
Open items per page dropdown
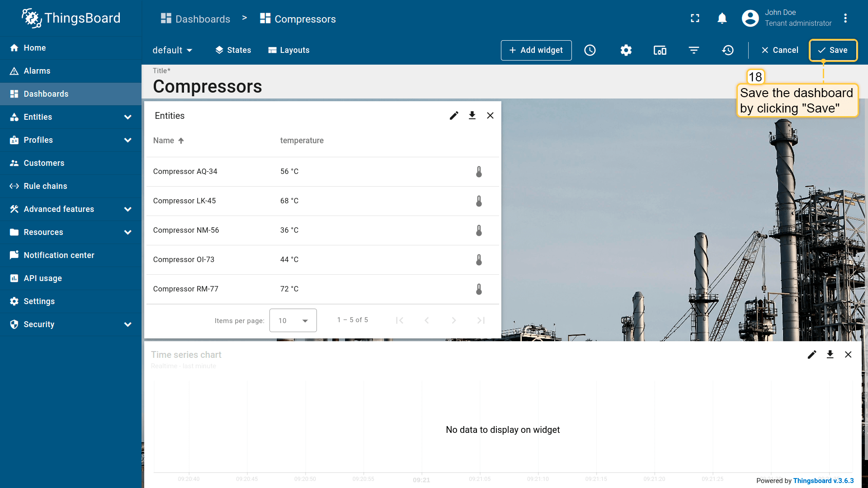coord(293,320)
